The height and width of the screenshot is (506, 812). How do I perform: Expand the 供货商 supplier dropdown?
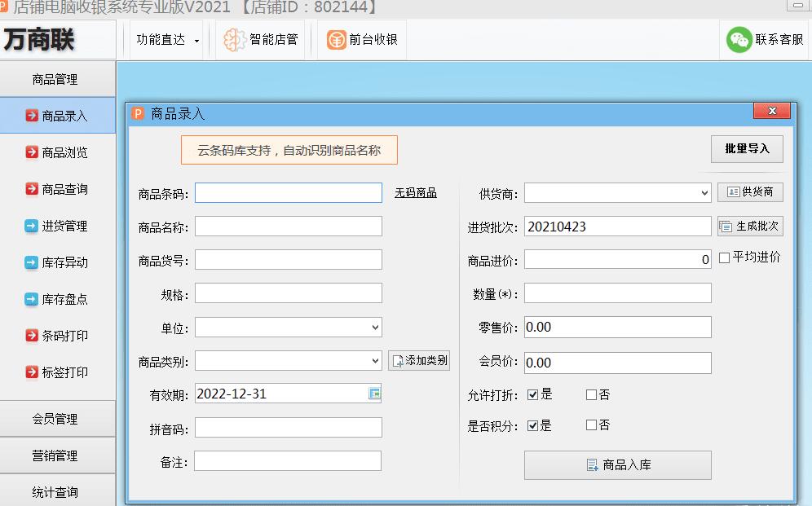pyautogui.click(x=706, y=191)
